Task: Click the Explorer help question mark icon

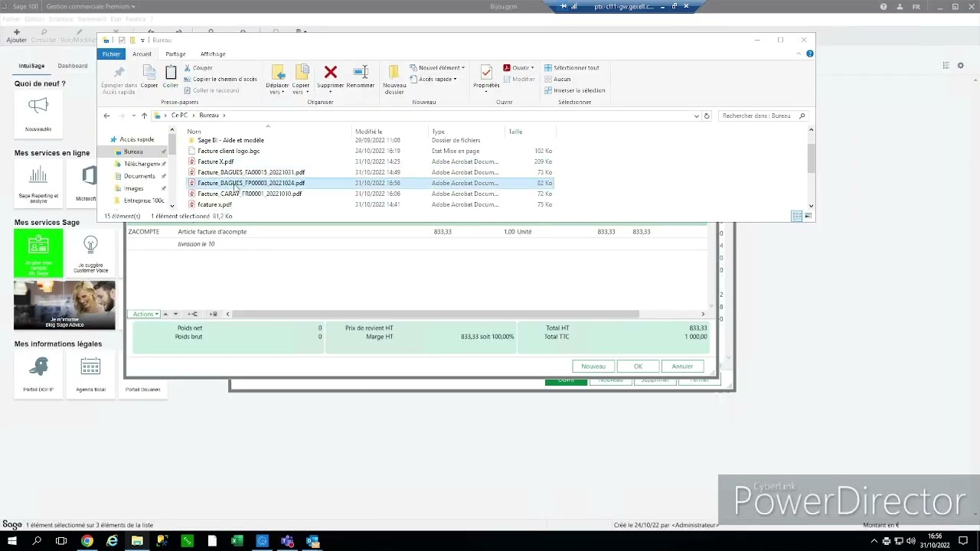Action: coord(810,54)
